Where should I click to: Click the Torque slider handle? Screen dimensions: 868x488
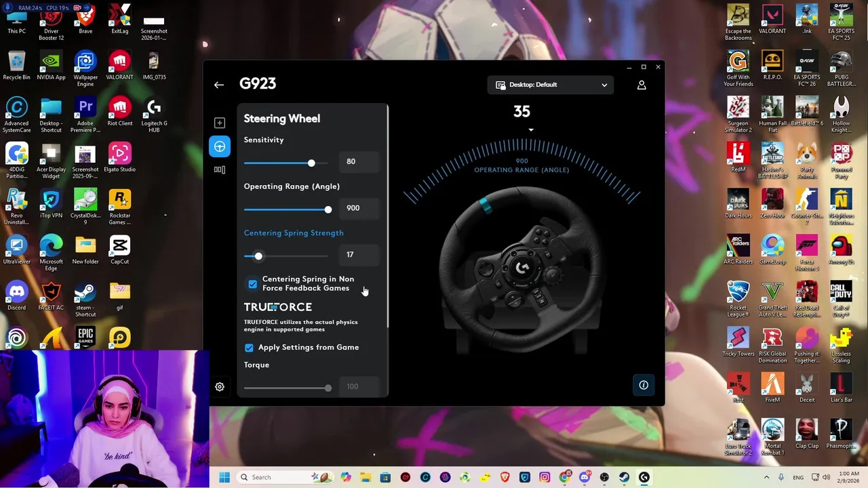point(328,388)
